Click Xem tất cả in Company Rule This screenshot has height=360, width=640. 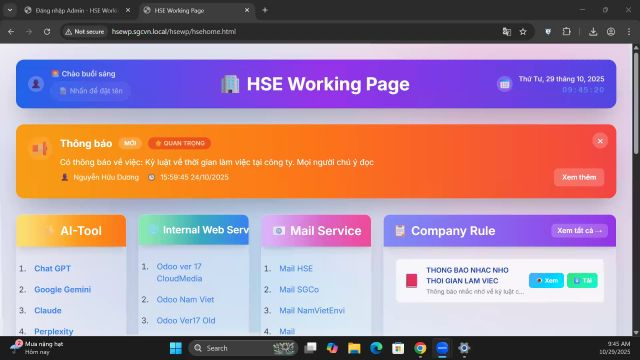tap(580, 231)
